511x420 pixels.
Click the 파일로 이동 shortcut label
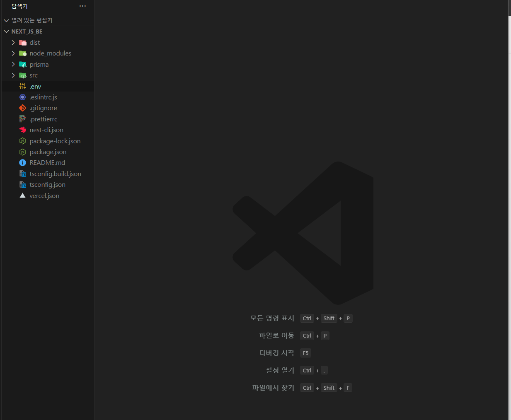(x=276, y=336)
